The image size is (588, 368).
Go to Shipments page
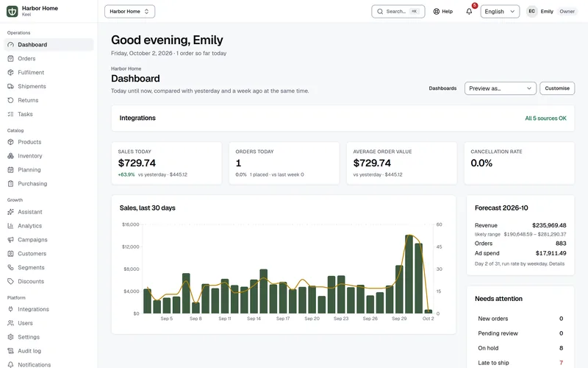pyautogui.click(x=49, y=86)
